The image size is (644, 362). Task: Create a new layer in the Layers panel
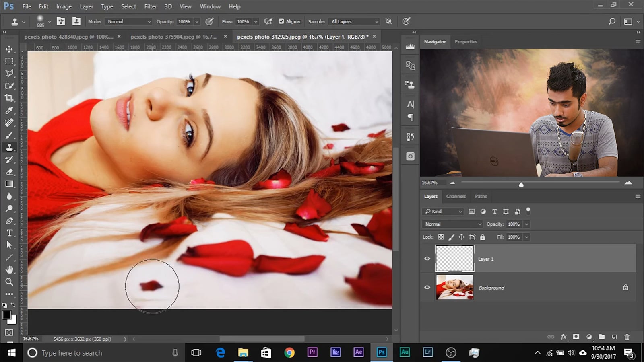(x=614, y=337)
